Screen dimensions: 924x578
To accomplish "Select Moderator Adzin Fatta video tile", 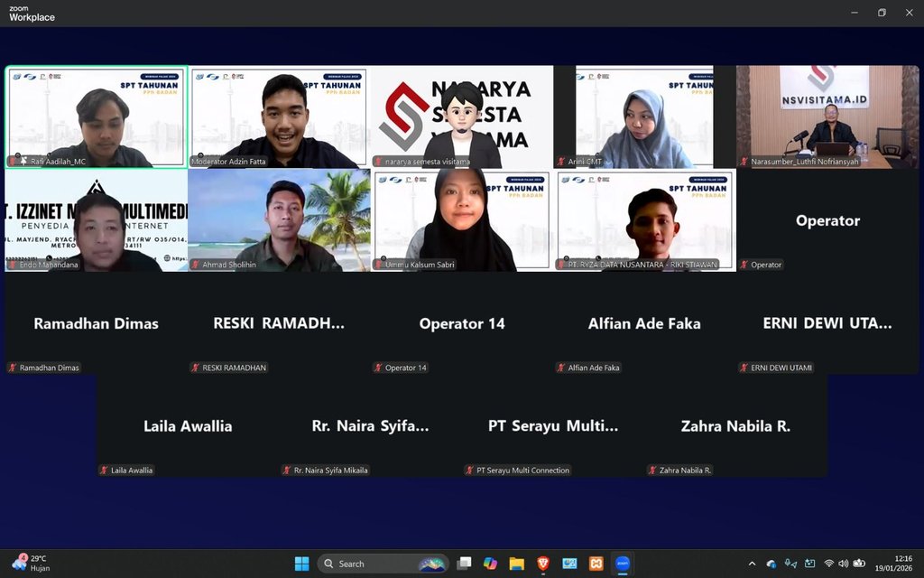I will pyautogui.click(x=280, y=117).
